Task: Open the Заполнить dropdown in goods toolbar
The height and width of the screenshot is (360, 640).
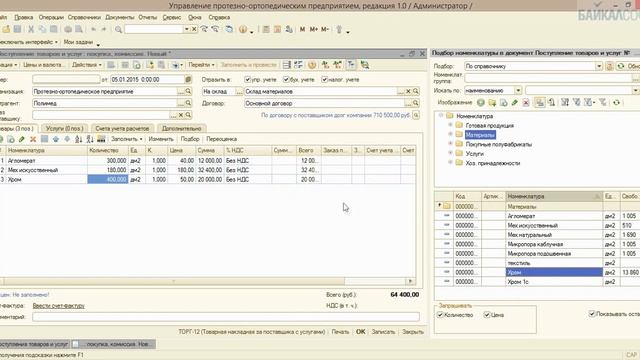Action: tap(127, 139)
